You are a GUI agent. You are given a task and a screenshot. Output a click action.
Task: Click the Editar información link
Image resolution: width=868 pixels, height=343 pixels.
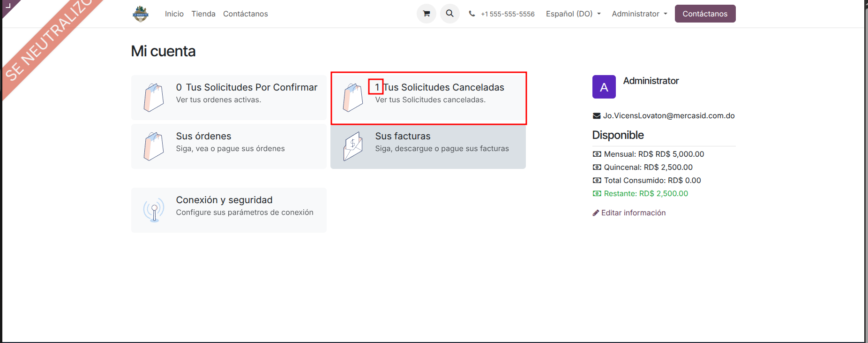point(633,213)
